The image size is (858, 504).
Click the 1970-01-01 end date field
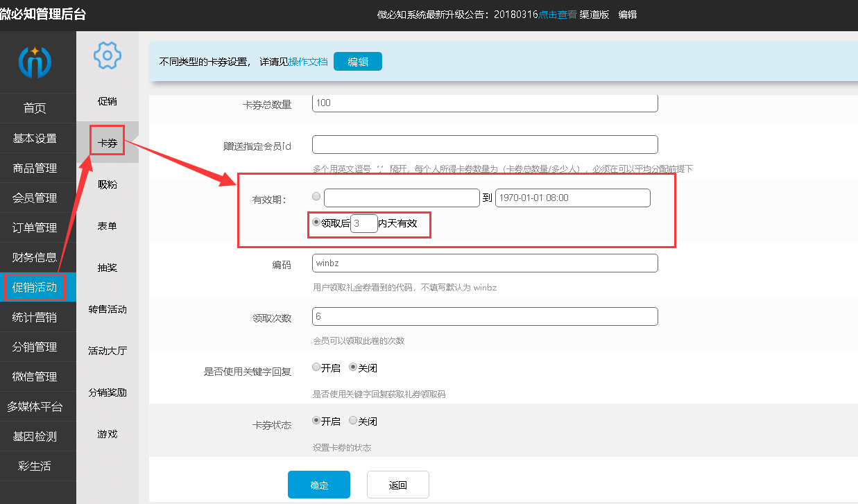(x=572, y=198)
